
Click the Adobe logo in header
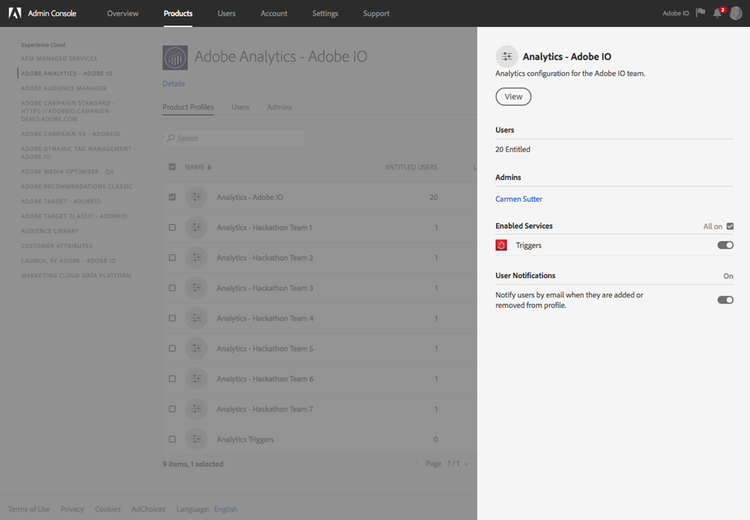(15, 13)
